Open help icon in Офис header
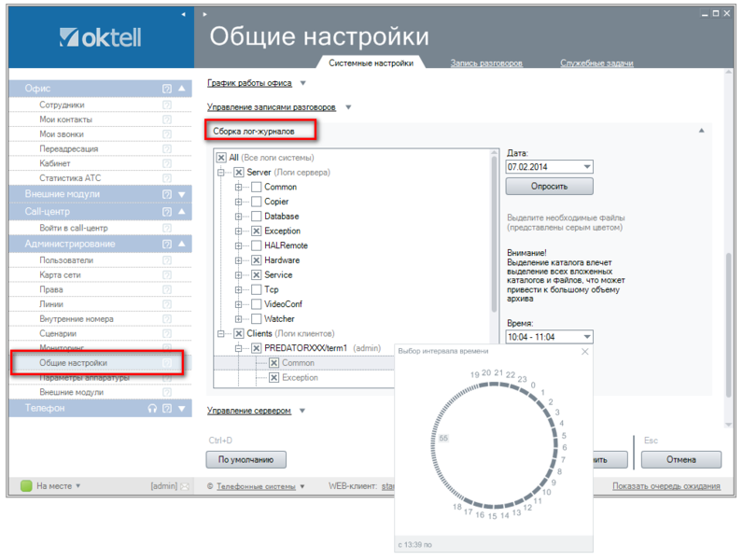The height and width of the screenshot is (560, 743). [167, 89]
